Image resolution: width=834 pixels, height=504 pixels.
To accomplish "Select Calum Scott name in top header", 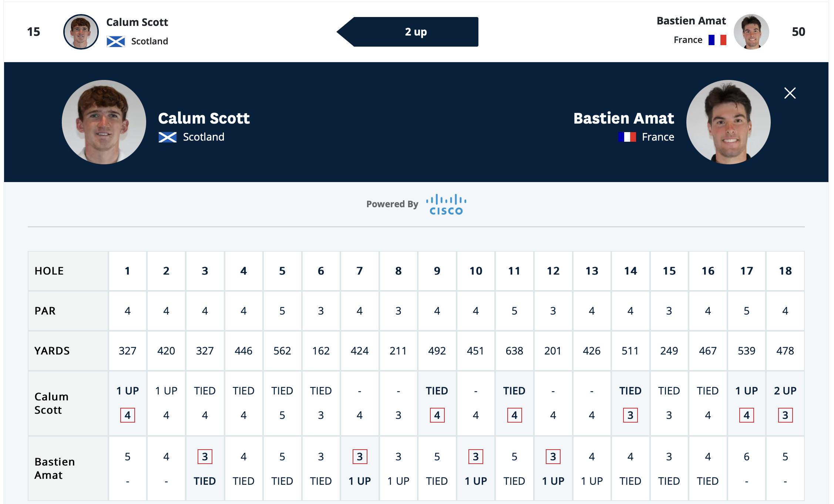I will pyautogui.click(x=137, y=22).
